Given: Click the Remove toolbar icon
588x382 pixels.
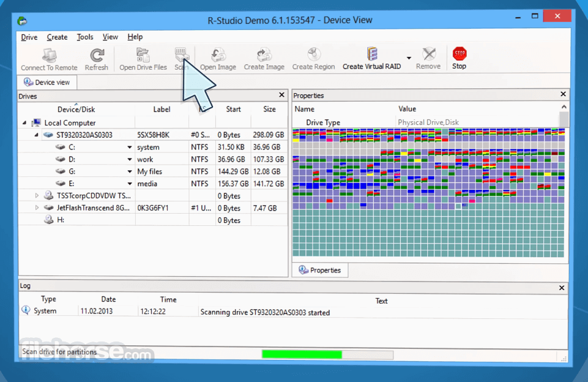Looking at the screenshot, I should (x=428, y=58).
